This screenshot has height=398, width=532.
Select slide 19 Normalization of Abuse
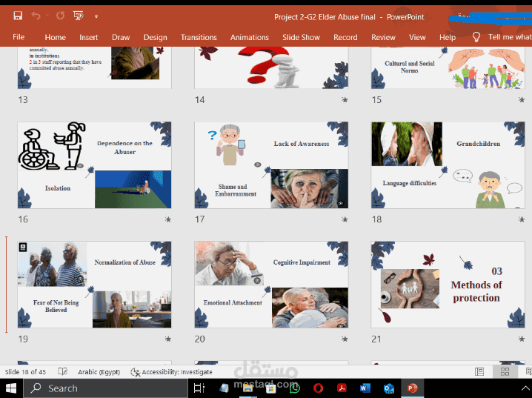coord(94,285)
